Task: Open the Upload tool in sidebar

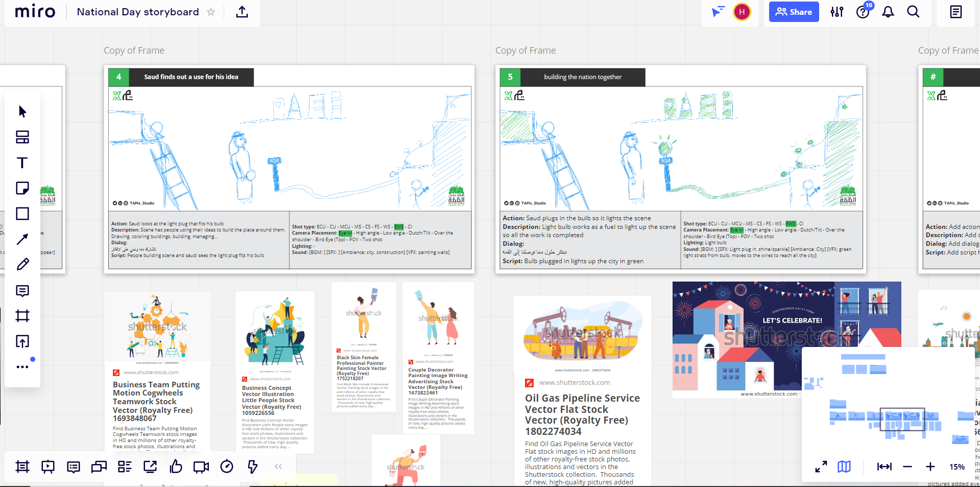Action: (x=22, y=341)
